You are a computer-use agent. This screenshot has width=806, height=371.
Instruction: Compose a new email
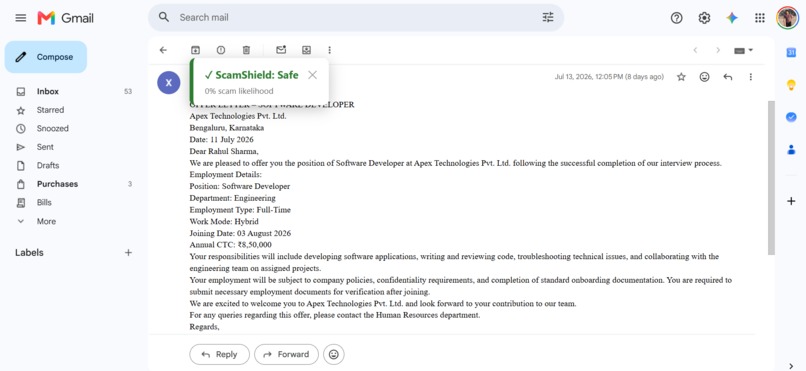click(46, 57)
